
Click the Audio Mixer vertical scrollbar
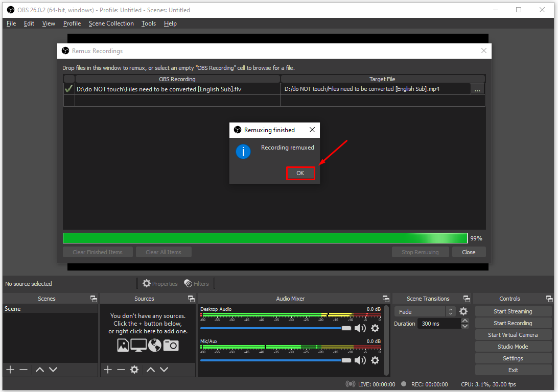pyautogui.click(x=386, y=340)
